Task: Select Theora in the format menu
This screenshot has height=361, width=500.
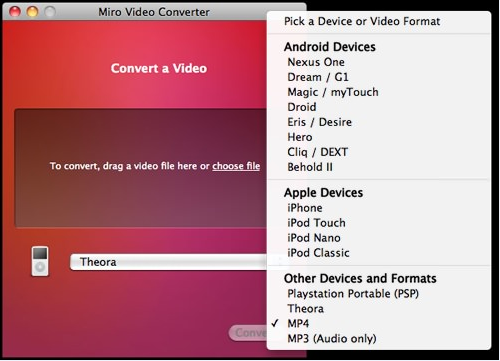Action: (379, 309)
